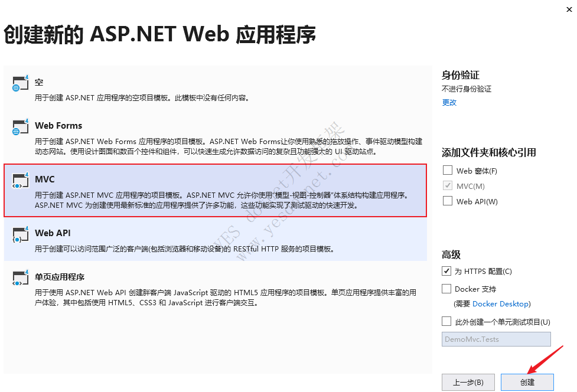Click the 创建新的 ASP.NET Web 应用程序 title
This screenshot has height=392, width=577.
(159, 35)
